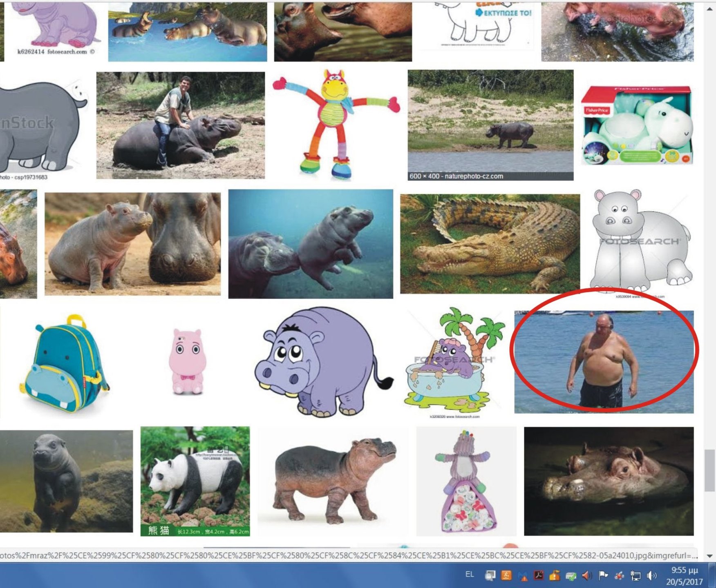The width and height of the screenshot is (716, 588).
Task: Open the Action Center flag icon
Action: pos(603,575)
